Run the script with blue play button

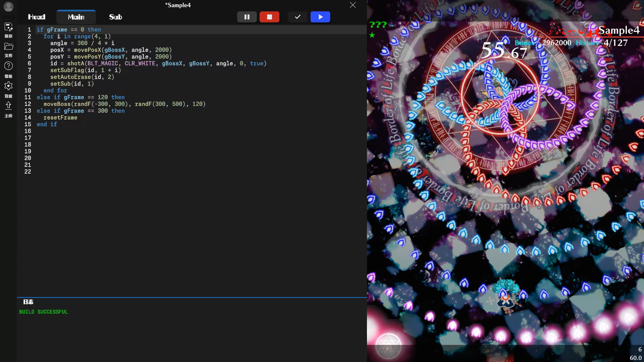[320, 17]
